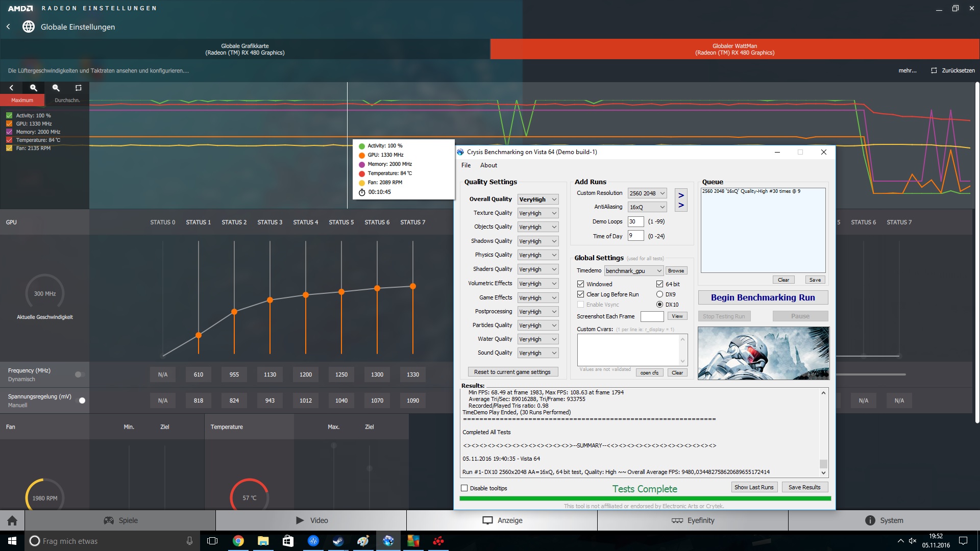The image size is (980, 551).
Task: Click the add-run double arrow button
Action: click(681, 200)
